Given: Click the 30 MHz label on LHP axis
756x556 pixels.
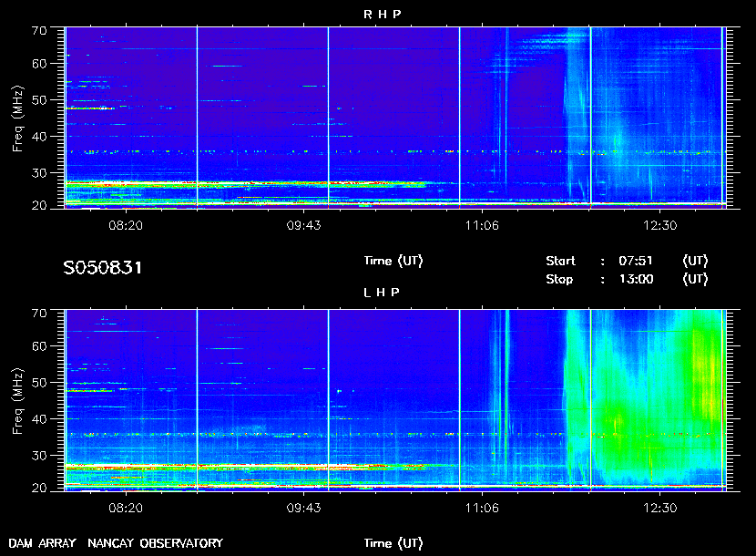Looking at the screenshot, I should [39, 455].
